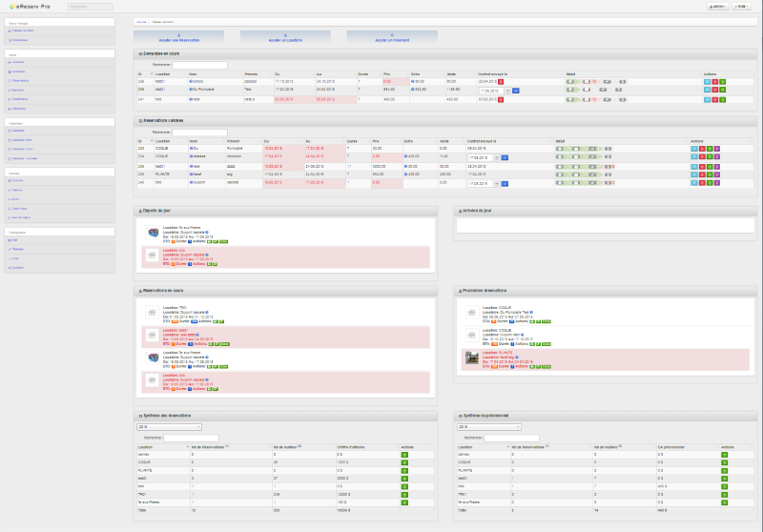This screenshot has width=763, height=532.
Task: Open the calendar picker for contract date in row 238
Action: (x=507, y=91)
